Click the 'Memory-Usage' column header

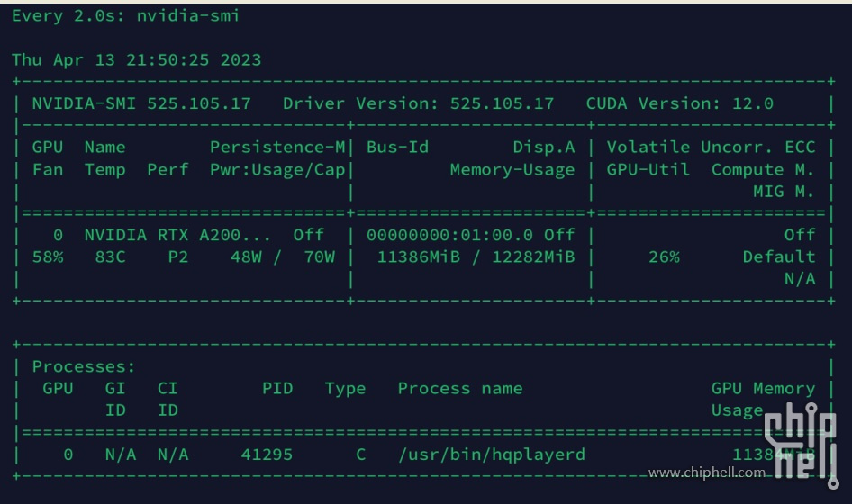coord(512,170)
